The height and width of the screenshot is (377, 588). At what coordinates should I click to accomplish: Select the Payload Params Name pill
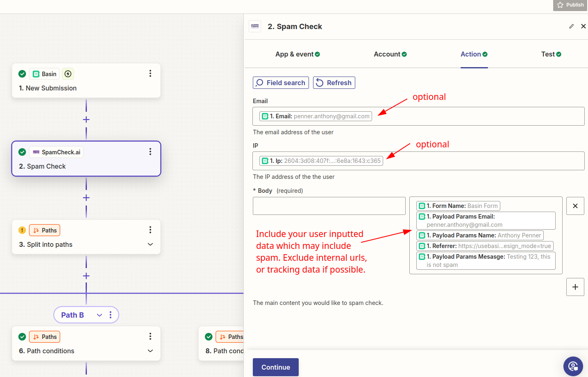click(x=480, y=235)
